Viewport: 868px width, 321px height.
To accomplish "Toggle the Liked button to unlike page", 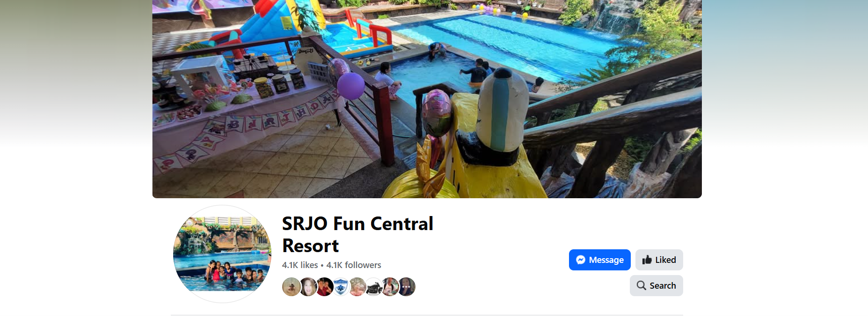I will click(x=659, y=260).
